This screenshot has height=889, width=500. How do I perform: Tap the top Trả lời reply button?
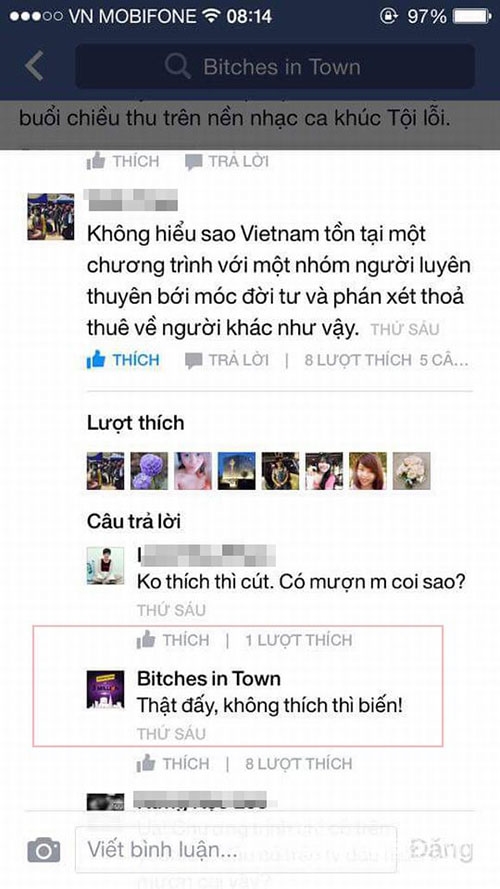point(227,162)
